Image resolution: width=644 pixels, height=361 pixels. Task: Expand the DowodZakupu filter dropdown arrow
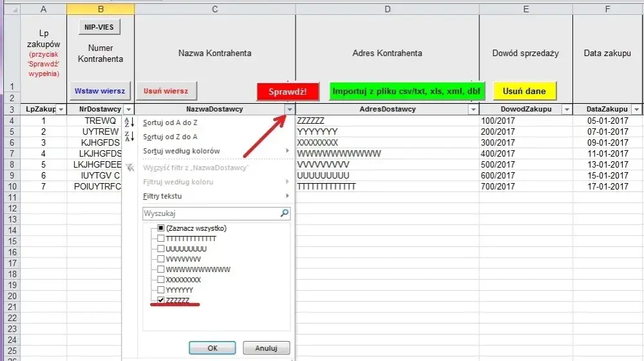coord(567,110)
